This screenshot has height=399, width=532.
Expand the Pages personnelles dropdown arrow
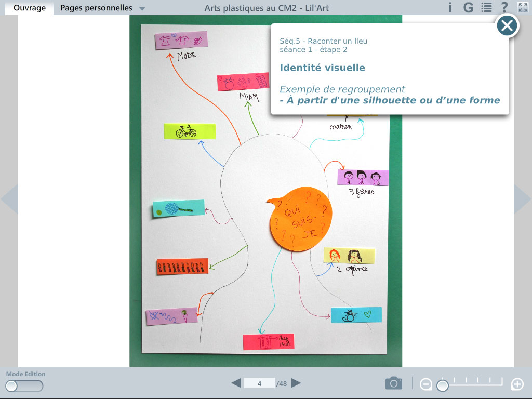click(142, 8)
